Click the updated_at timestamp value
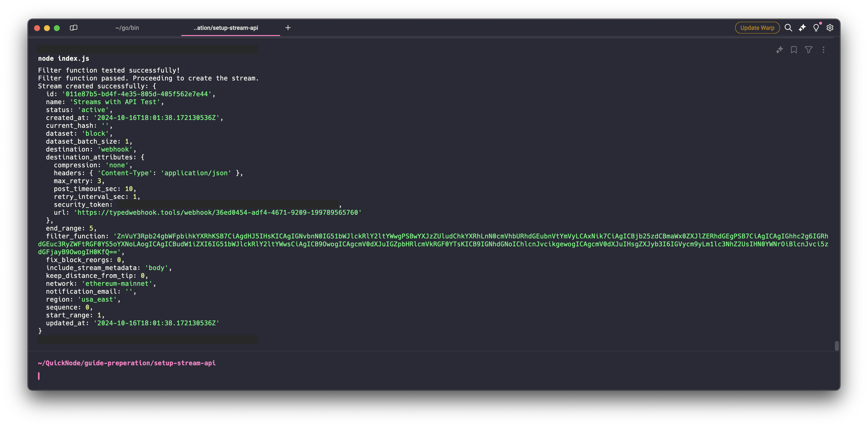 [157, 323]
